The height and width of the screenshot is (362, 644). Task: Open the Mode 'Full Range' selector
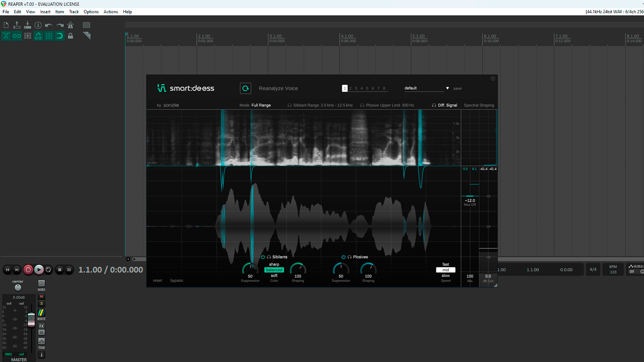[x=261, y=105]
